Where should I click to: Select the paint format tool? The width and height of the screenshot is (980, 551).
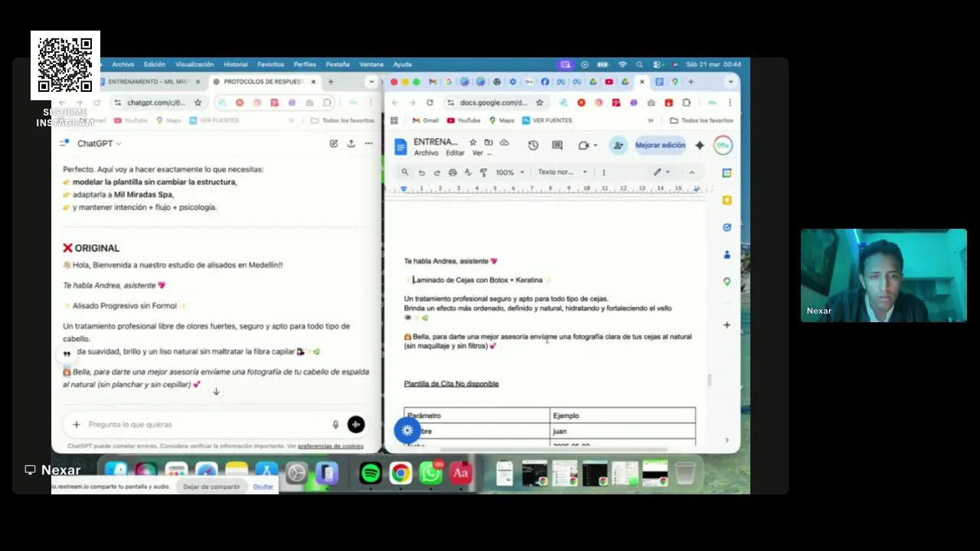(x=483, y=172)
